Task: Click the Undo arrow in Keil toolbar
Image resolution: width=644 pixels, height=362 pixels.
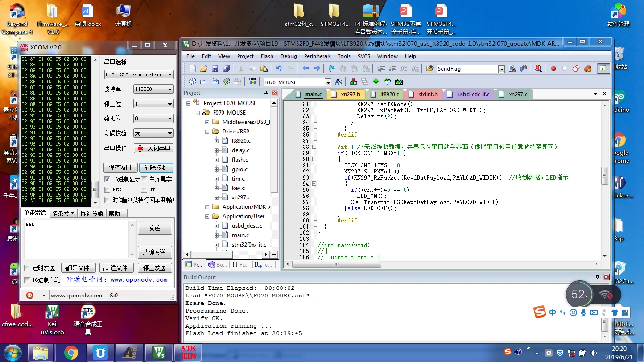Action: (x=279, y=69)
